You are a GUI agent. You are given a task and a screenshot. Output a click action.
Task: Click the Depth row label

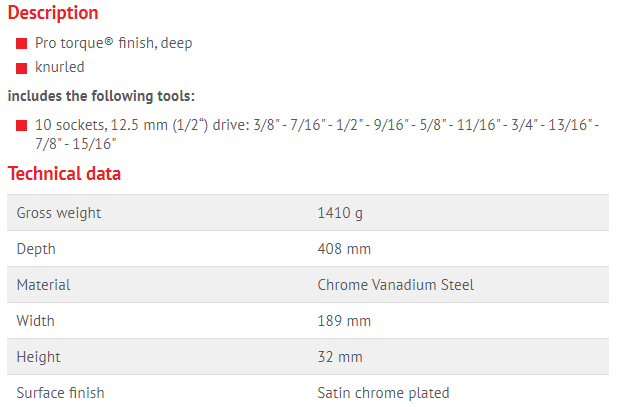click(36, 249)
